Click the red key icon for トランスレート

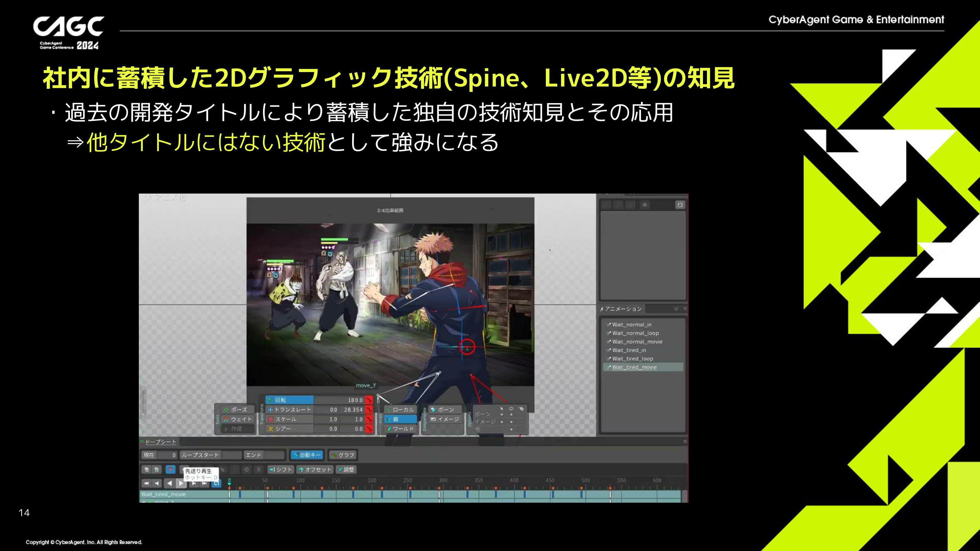[368, 410]
